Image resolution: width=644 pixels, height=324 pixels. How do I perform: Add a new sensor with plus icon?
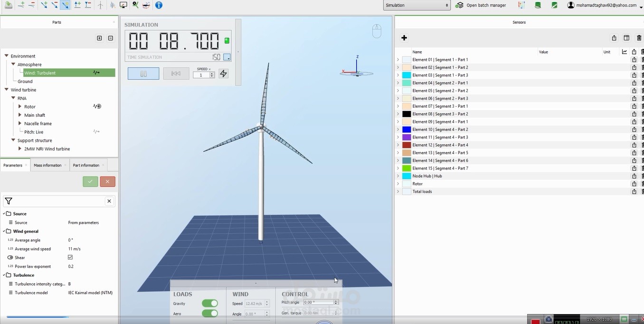coord(404,38)
